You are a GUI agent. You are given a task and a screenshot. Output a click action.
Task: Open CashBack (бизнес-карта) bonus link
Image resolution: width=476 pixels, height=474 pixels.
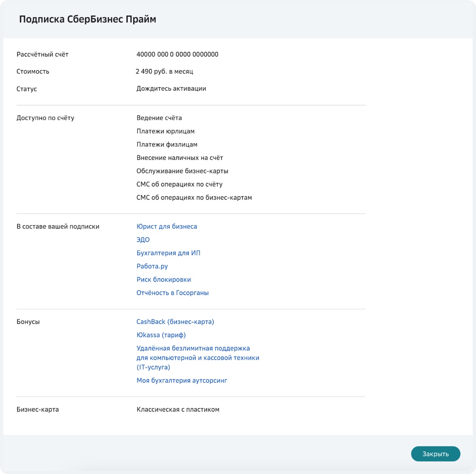pyautogui.click(x=175, y=322)
